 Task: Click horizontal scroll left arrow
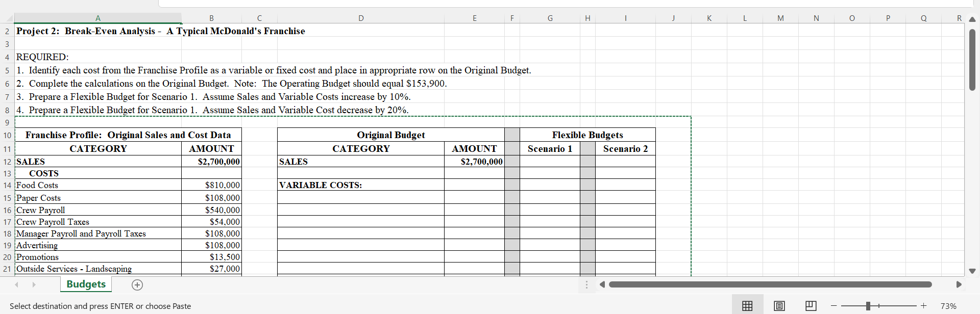(x=602, y=284)
